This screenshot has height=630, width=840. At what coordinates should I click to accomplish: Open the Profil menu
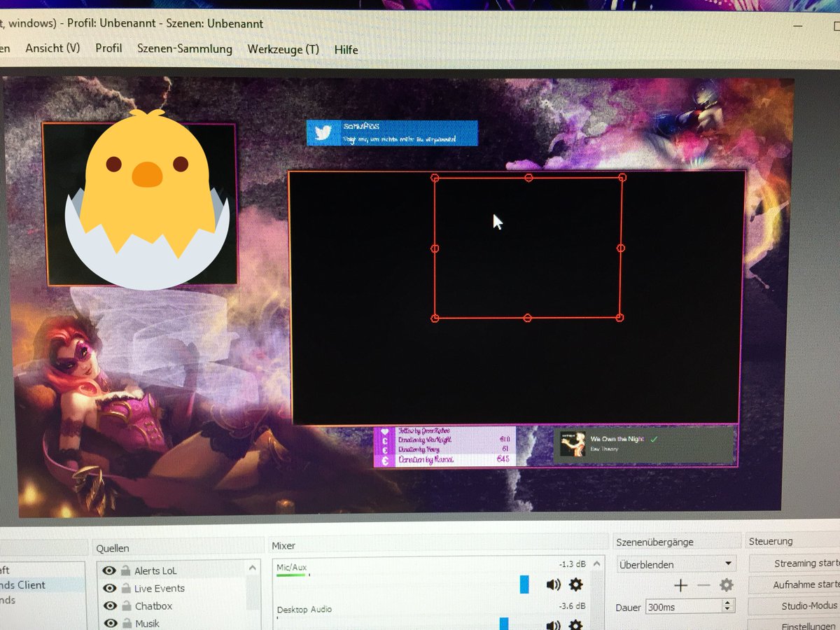point(108,48)
